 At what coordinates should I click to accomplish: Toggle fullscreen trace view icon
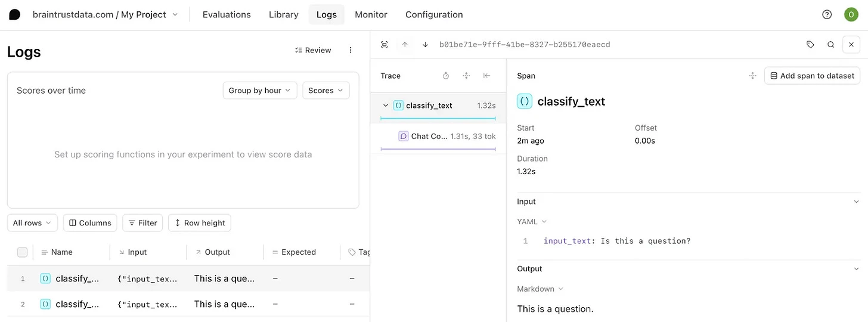click(385, 45)
